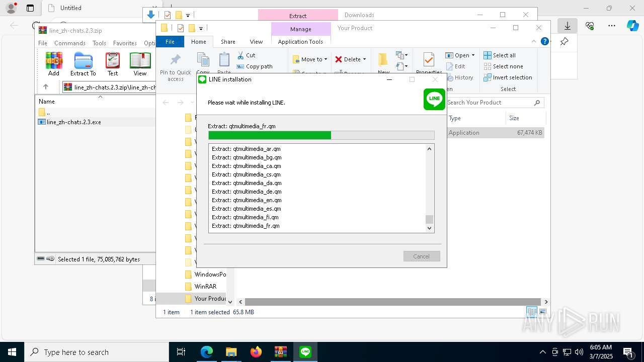Click the Extract tab in the Downloads window
The height and width of the screenshot is (362, 644).
pos(298,16)
